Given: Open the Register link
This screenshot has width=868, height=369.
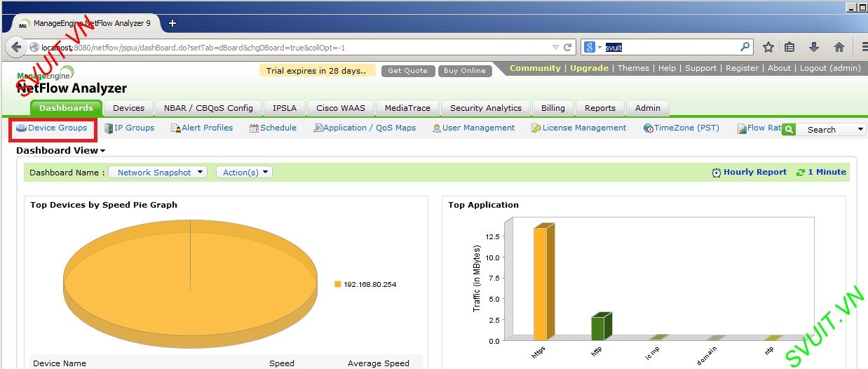Looking at the screenshot, I should click(742, 68).
